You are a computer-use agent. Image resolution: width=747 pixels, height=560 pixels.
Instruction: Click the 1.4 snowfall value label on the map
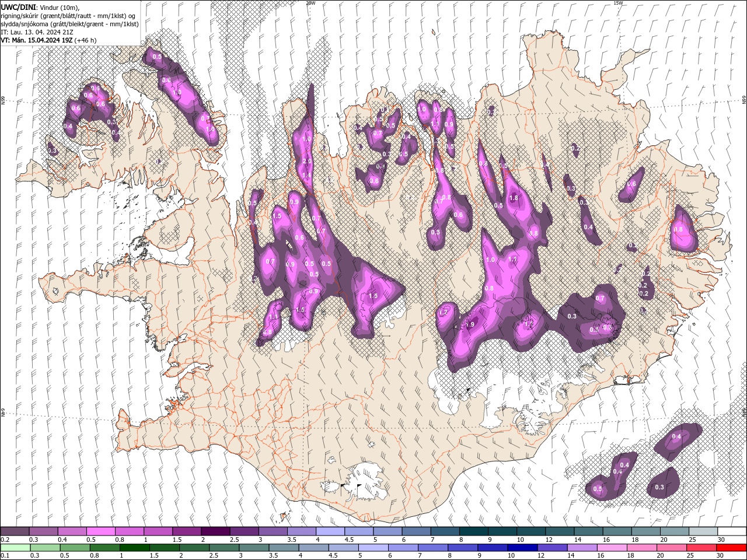click(x=306, y=176)
